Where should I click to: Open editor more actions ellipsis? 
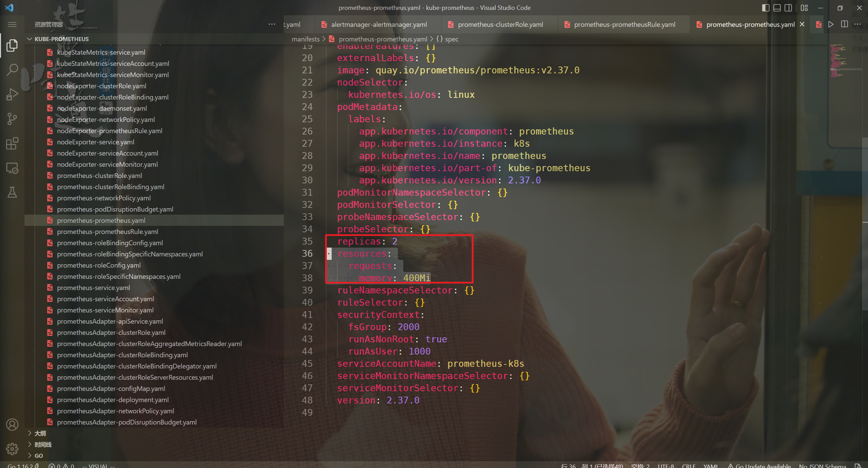point(857,24)
